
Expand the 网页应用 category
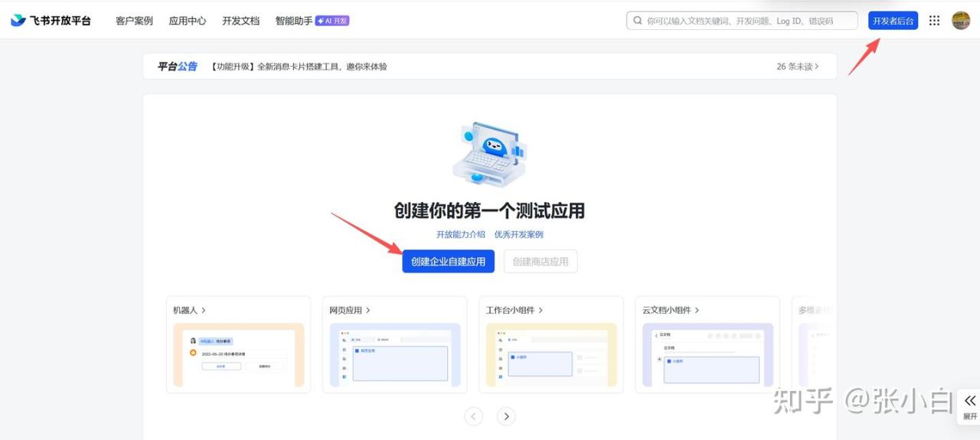[350, 310]
